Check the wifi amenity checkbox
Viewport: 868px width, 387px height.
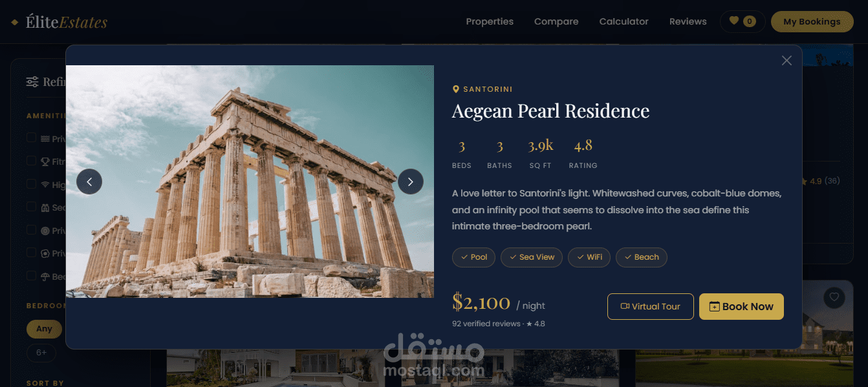pos(31,184)
